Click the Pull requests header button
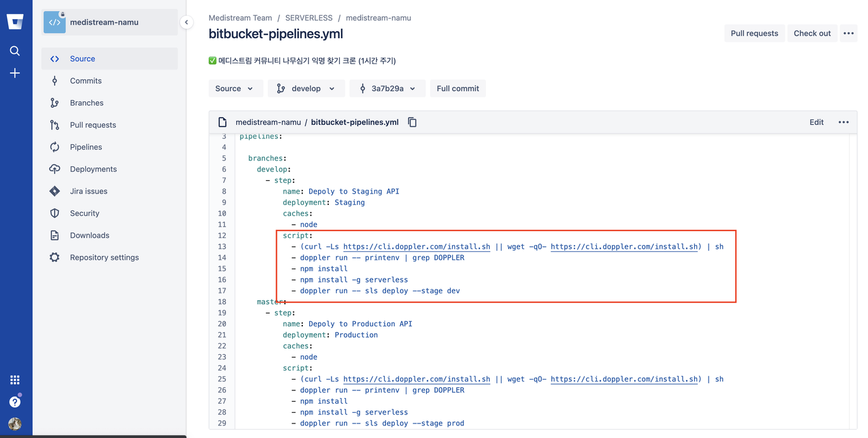The height and width of the screenshot is (438, 868). tap(754, 33)
